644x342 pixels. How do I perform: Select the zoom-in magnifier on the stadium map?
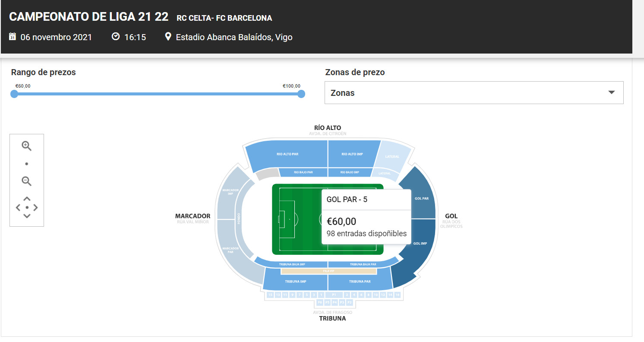(x=26, y=146)
